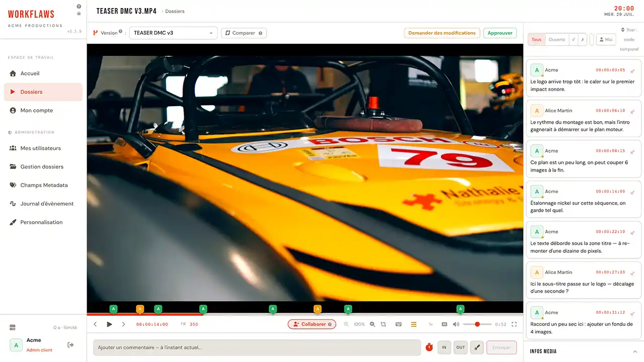The width and height of the screenshot is (644, 362).
Task: Click the Accueil home icon
Action: (x=13, y=73)
